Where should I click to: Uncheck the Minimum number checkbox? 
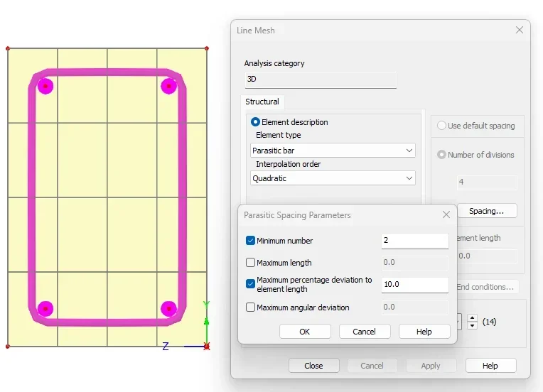coord(250,241)
